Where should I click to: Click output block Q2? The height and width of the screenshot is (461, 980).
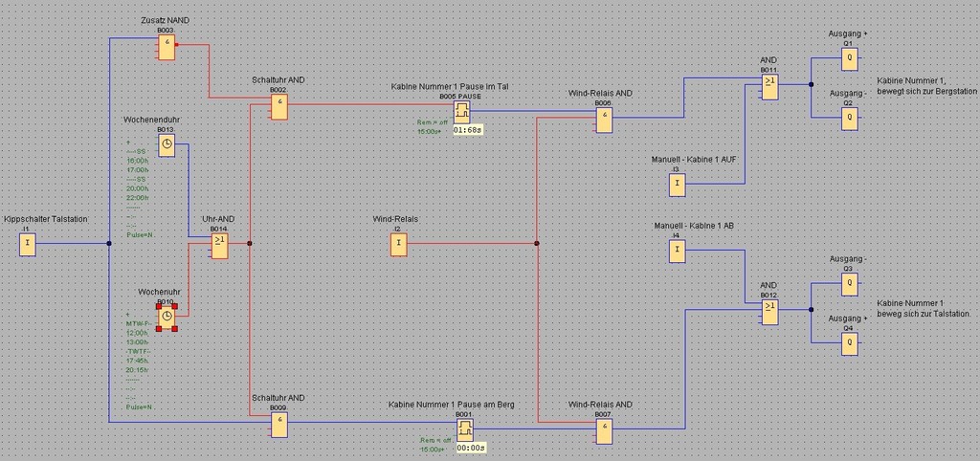(849, 119)
